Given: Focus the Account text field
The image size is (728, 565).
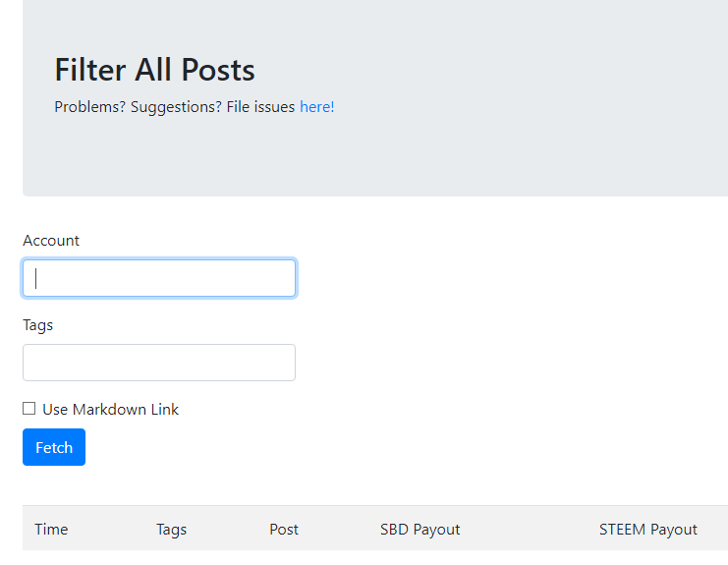Looking at the screenshot, I should pyautogui.click(x=159, y=278).
